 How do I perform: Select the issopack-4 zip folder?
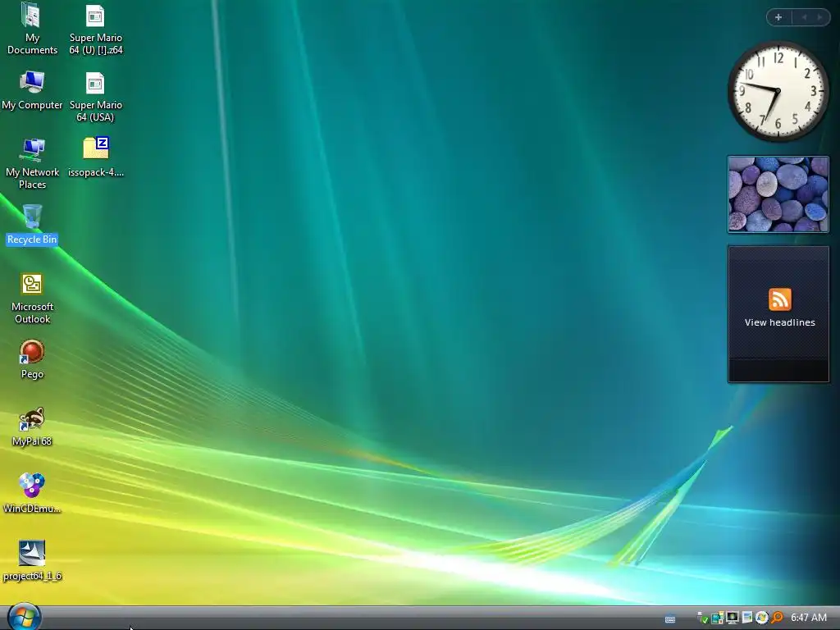click(96, 157)
